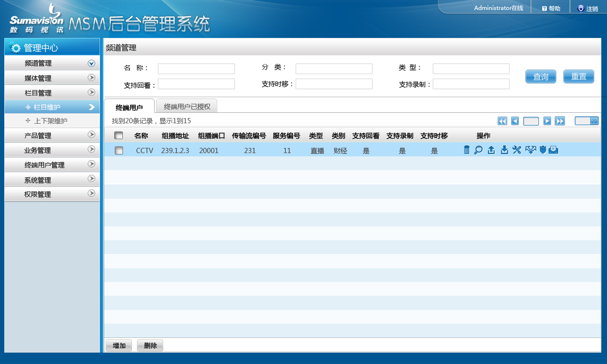
Task: Click the 支持录制 column header
Action: [x=400, y=136]
